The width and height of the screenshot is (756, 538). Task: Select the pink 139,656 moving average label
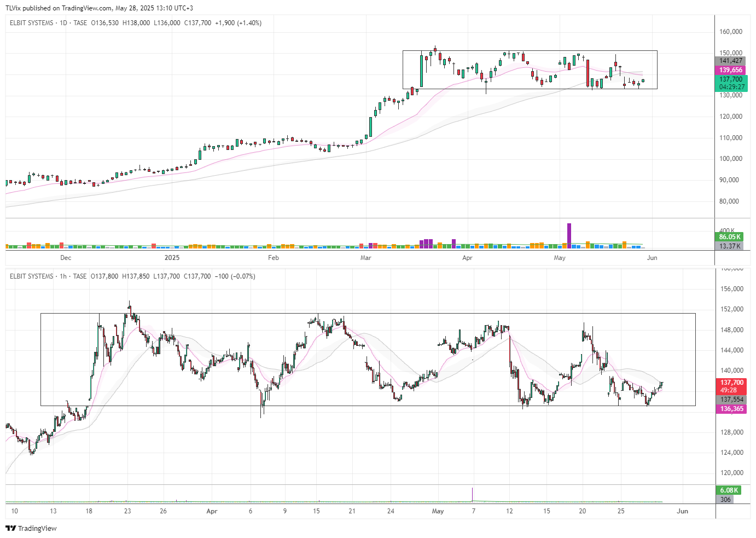pyautogui.click(x=730, y=70)
